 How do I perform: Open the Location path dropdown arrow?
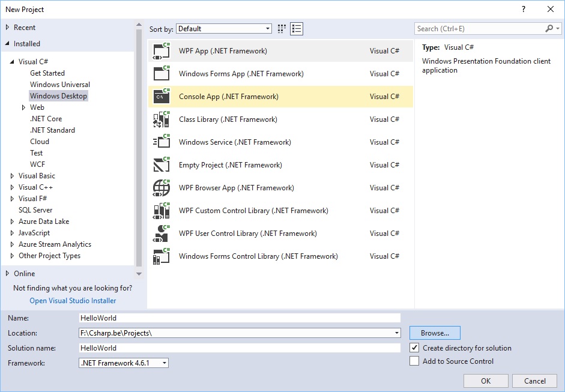point(397,333)
